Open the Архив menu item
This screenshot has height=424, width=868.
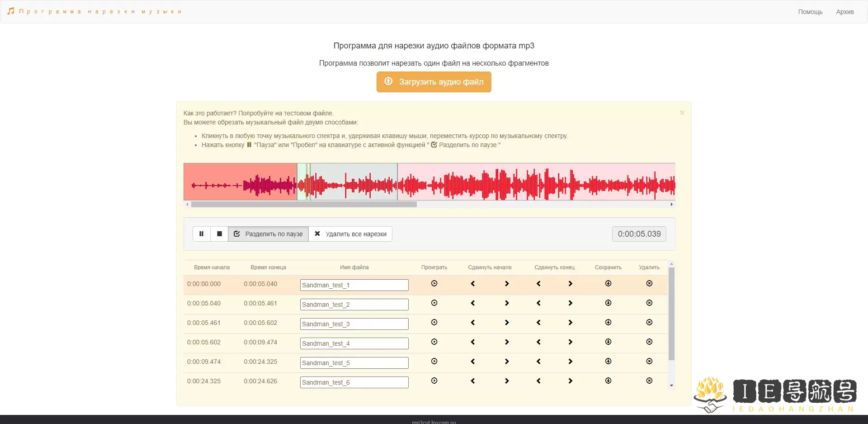(x=844, y=12)
